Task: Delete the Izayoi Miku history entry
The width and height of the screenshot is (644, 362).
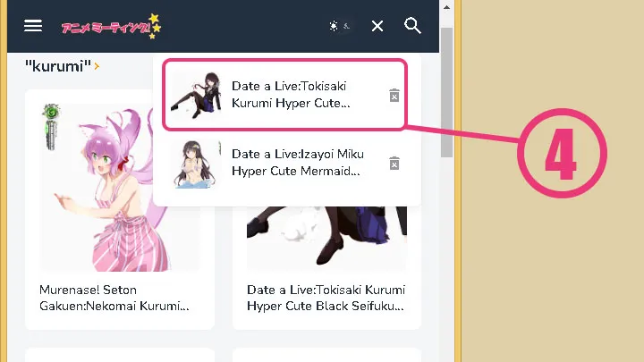Action: click(x=394, y=163)
